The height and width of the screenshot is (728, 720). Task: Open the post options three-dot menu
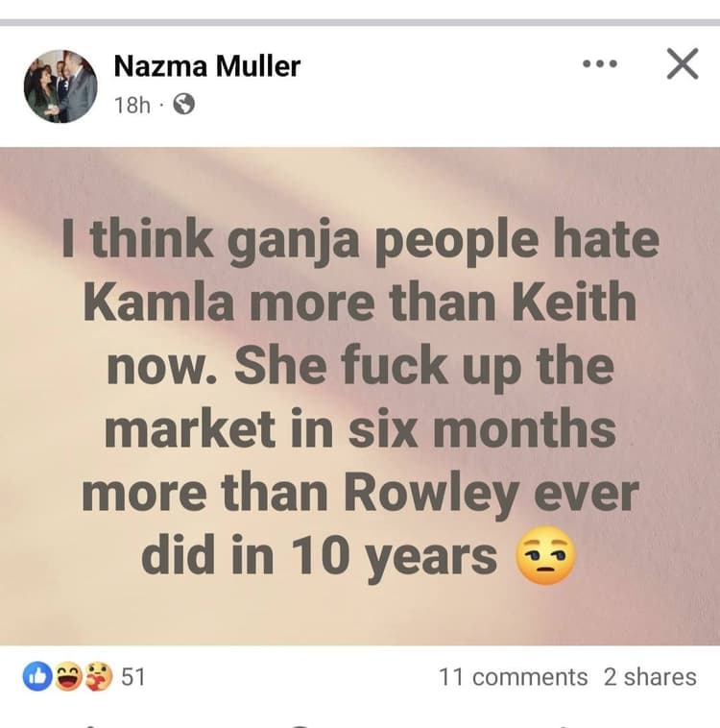point(600,65)
